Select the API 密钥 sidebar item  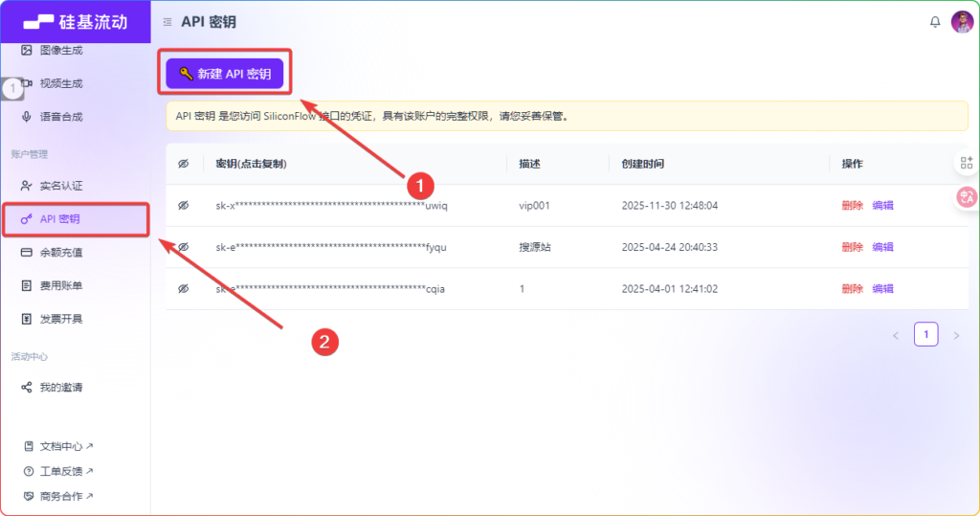[76, 219]
